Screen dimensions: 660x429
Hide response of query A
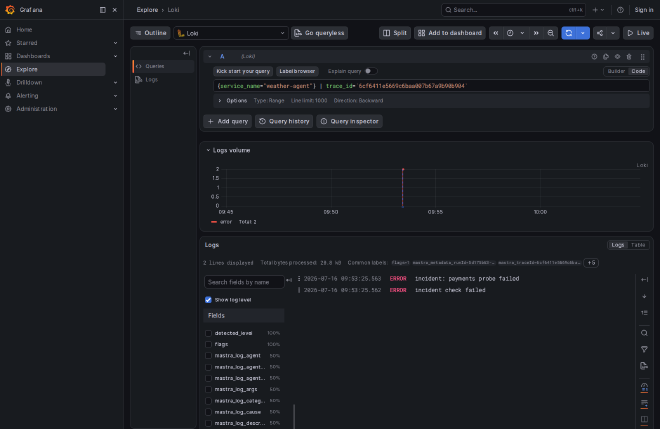[617, 56]
